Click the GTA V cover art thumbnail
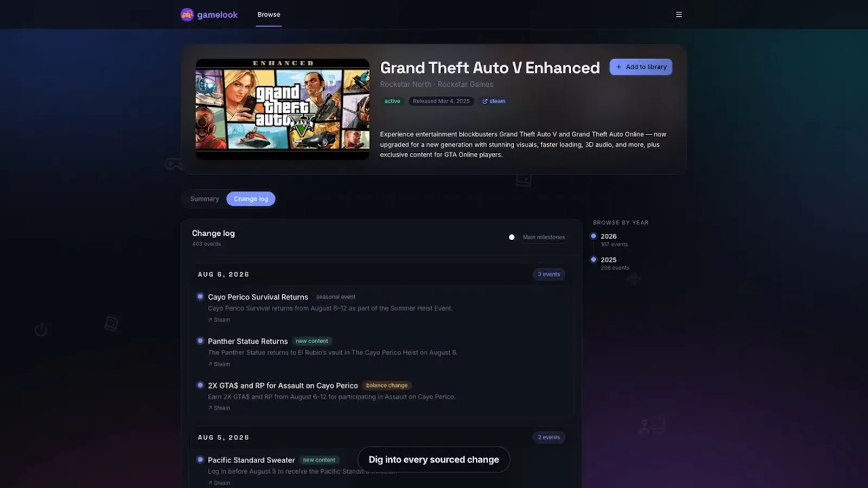Screen dimensions: 868x488 tap(283, 109)
